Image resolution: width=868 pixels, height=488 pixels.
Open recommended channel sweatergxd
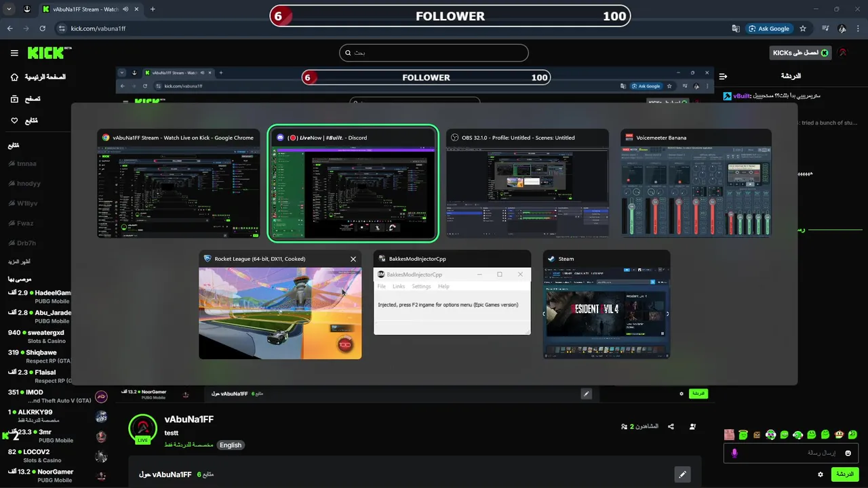point(37,337)
